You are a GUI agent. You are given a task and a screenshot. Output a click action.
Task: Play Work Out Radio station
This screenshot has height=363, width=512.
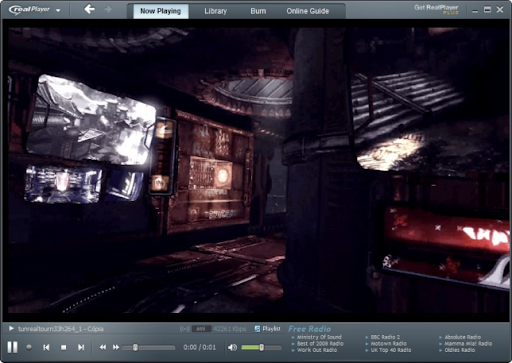pos(317,350)
